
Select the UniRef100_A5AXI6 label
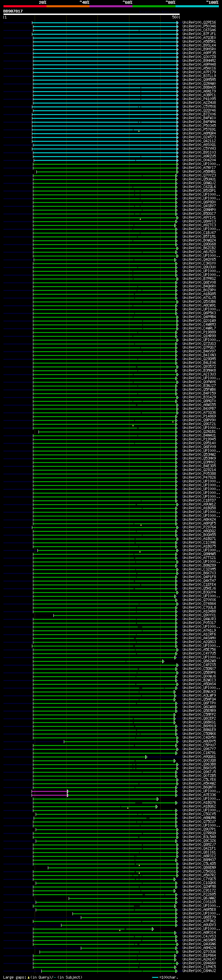coord(199,68)
